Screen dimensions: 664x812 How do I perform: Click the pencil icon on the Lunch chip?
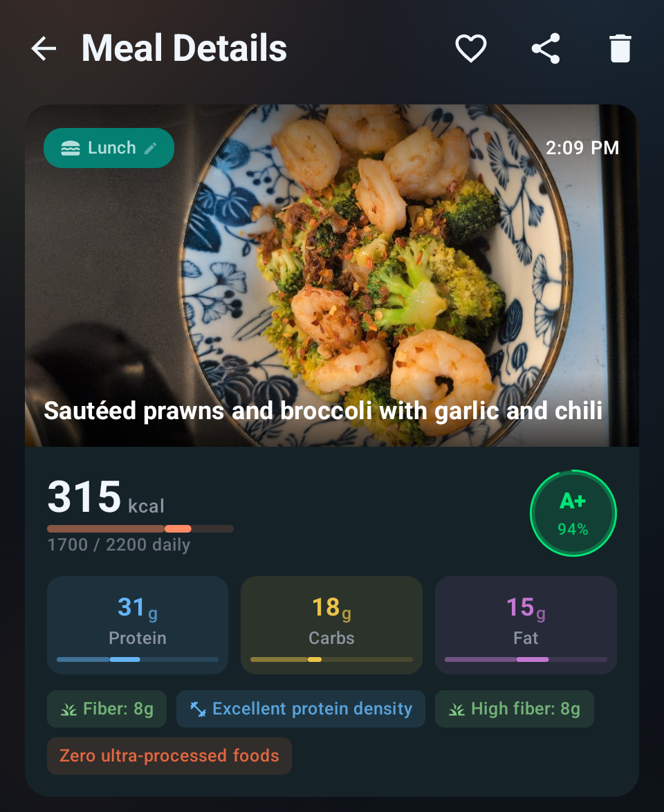151,148
